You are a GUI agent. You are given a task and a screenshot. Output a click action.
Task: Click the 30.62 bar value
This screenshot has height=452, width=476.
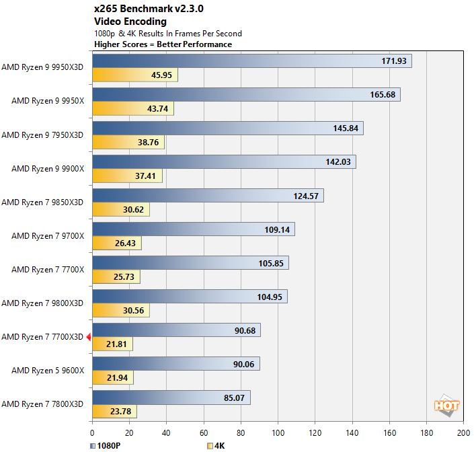click(x=133, y=210)
